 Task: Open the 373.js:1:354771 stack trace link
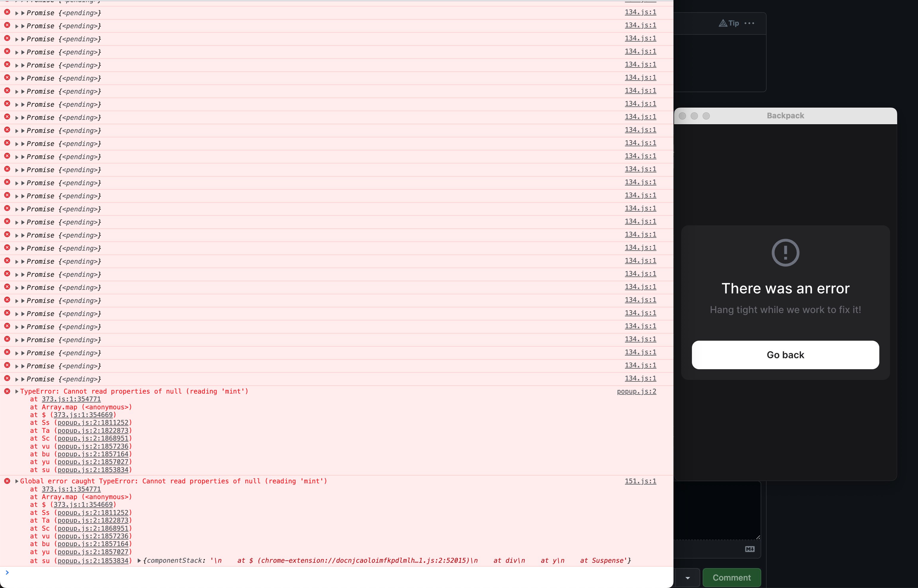(71, 399)
